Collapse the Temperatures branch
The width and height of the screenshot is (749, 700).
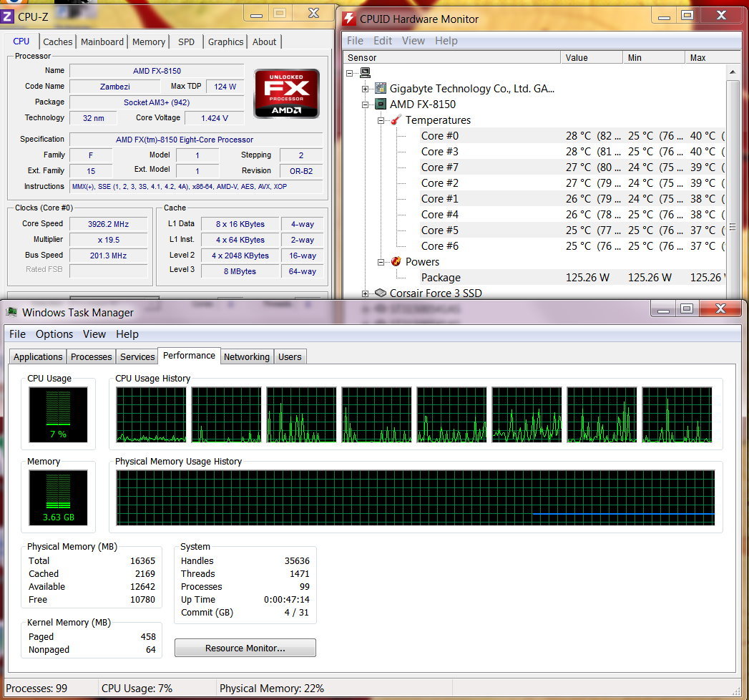click(381, 120)
